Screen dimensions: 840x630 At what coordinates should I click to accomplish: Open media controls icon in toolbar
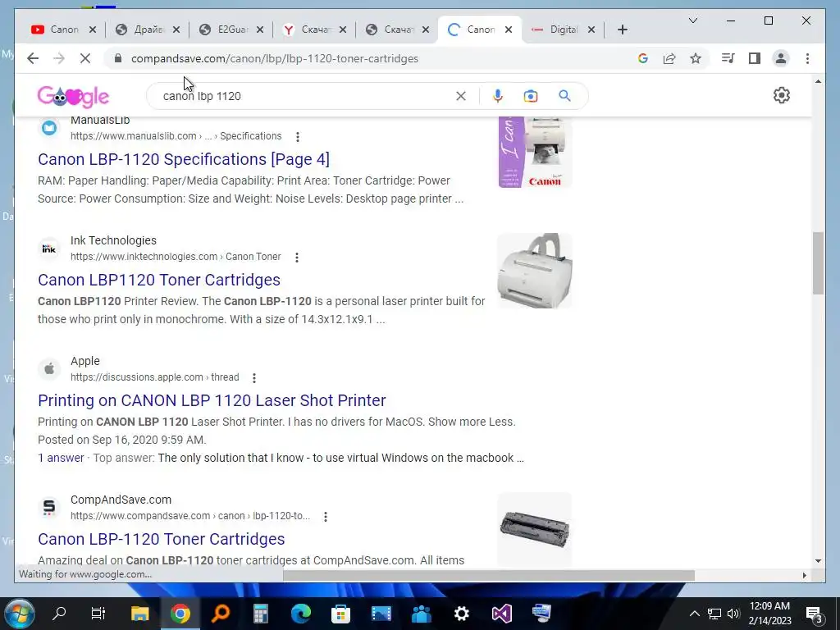coord(728,58)
